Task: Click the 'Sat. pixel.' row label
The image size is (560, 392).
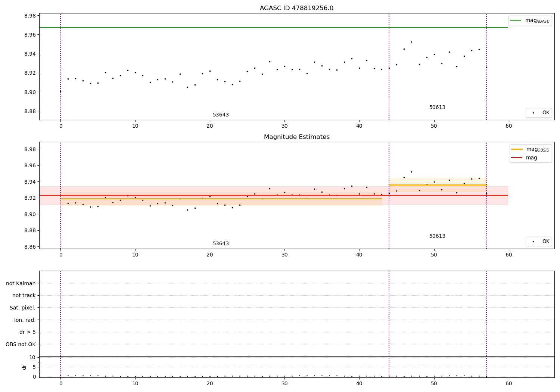Action: click(23, 308)
